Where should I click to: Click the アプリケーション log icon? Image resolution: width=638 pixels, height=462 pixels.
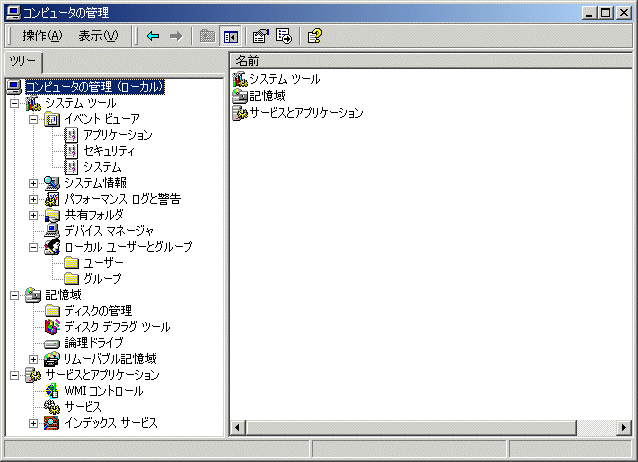pos(71,135)
